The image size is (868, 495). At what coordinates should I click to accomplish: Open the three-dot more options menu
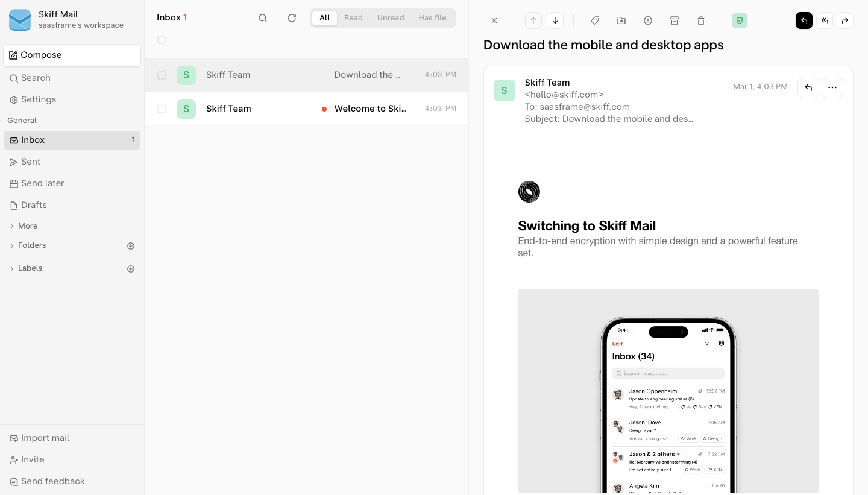click(x=832, y=87)
